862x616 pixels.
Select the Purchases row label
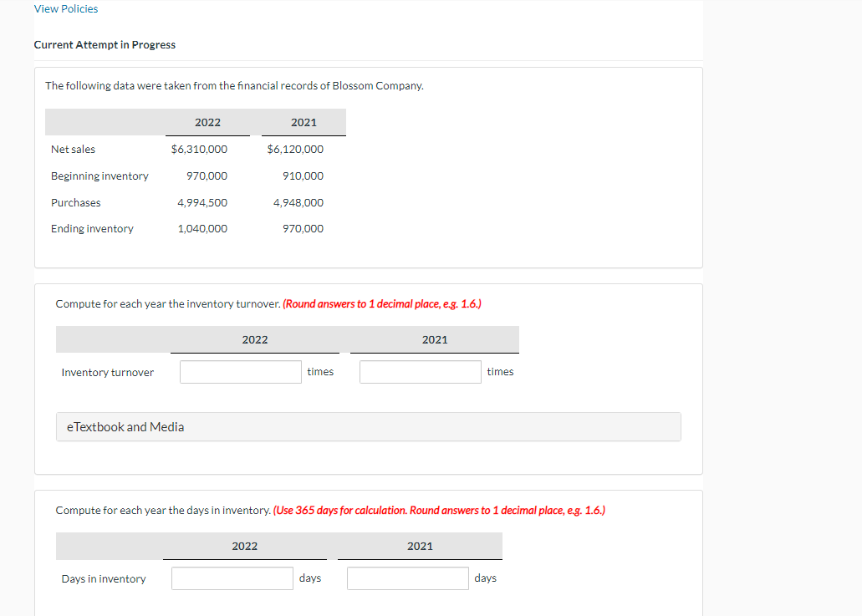coord(75,202)
